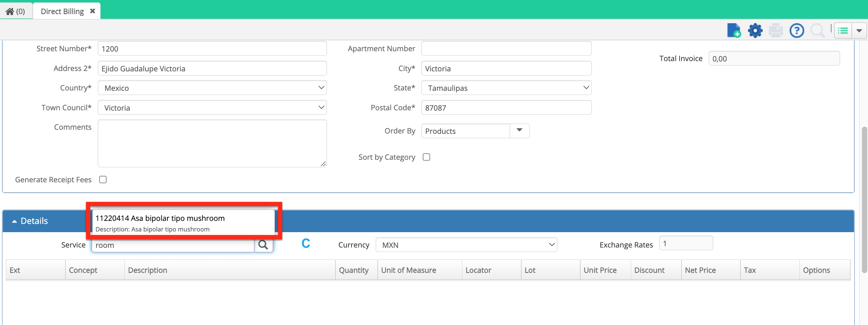Open the Currency MXN dropdown
This screenshot has width=868, height=325.
tap(466, 245)
